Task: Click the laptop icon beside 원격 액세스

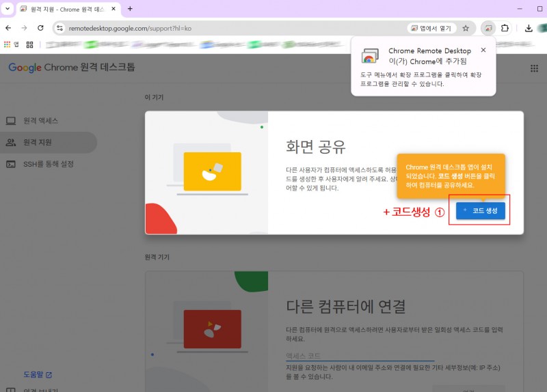Action: tap(11, 121)
